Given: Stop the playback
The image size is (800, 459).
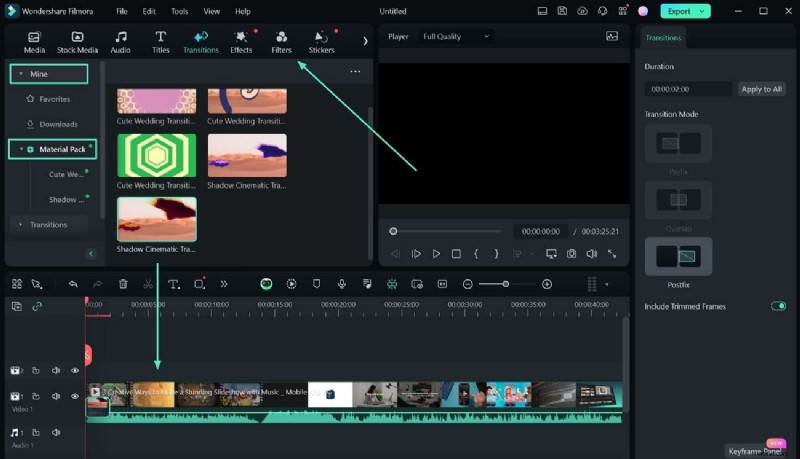Looking at the screenshot, I should tap(456, 253).
